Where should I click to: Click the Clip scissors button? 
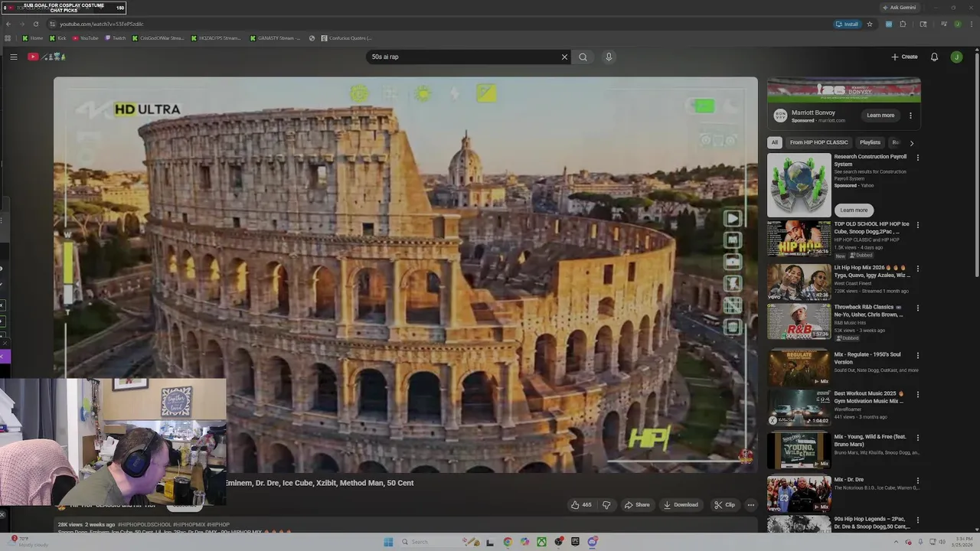pyautogui.click(x=724, y=504)
